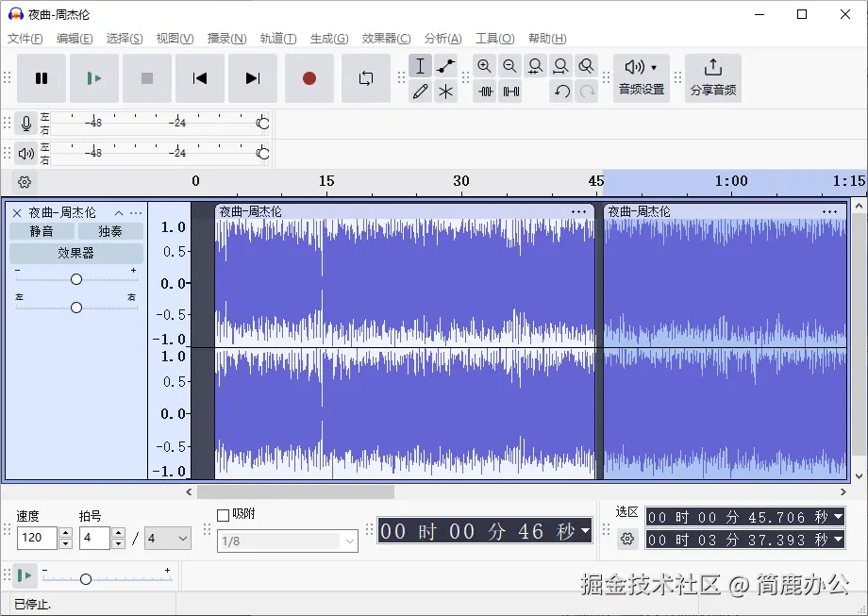Open the 轨道 menu
This screenshot has height=616, width=868.
(x=277, y=38)
